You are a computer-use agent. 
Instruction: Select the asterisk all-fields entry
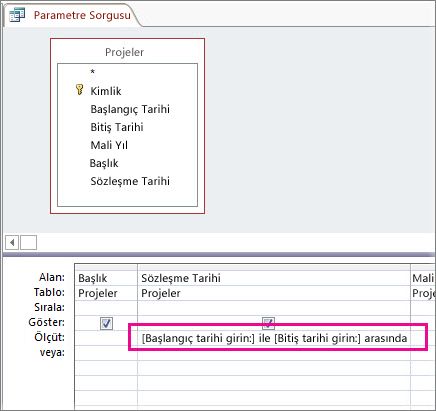click(x=93, y=72)
